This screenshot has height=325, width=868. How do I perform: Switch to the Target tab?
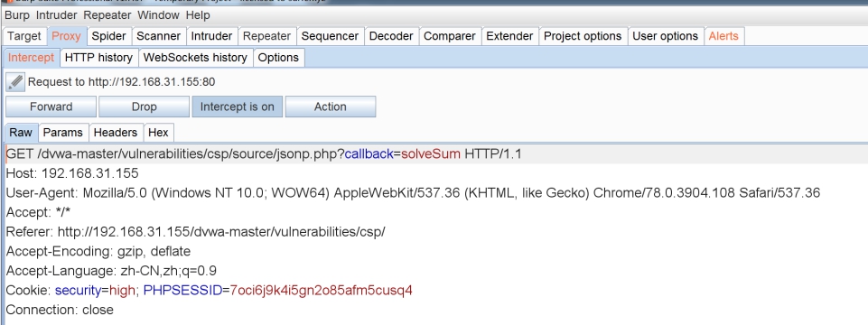click(x=24, y=36)
